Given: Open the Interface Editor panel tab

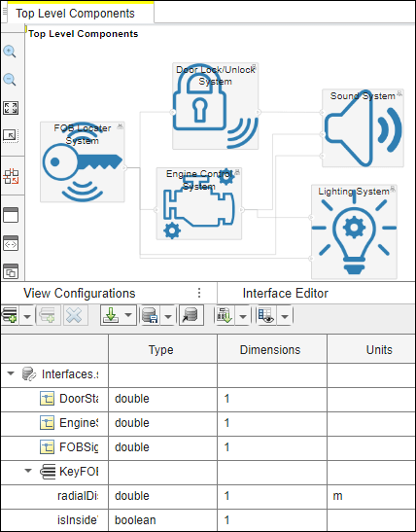Looking at the screenshot, I should coord(286,293).
